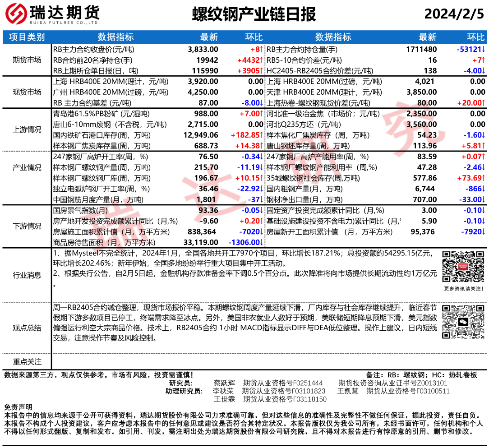Click the -11.19 change value
The image size is (489, 448).
tap(250, 167)
